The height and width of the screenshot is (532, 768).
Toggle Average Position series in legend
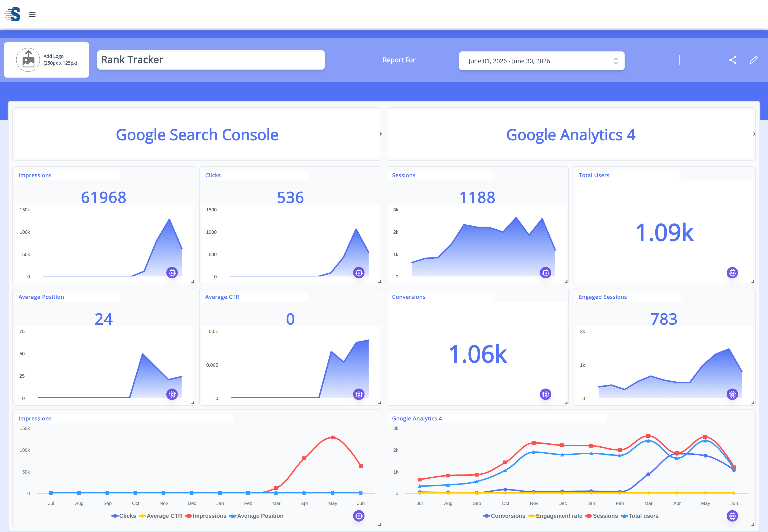(x=256, y=516)
